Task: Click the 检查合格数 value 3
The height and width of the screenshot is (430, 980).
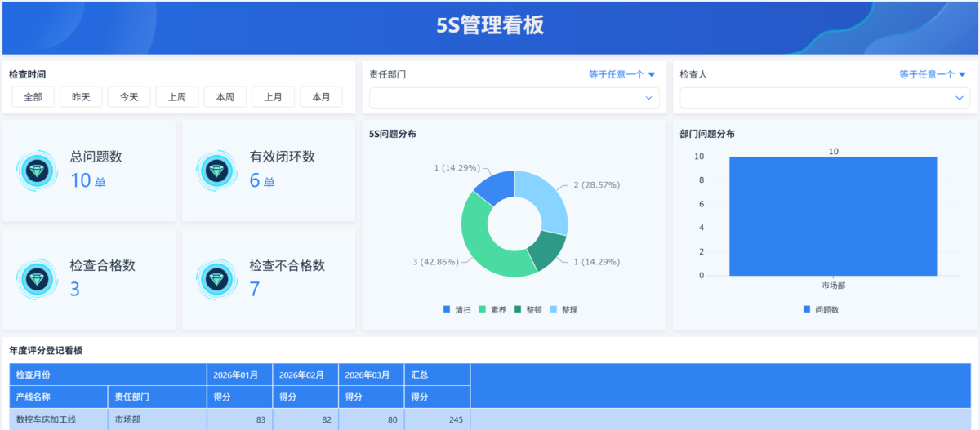Action: coord(75,290)
